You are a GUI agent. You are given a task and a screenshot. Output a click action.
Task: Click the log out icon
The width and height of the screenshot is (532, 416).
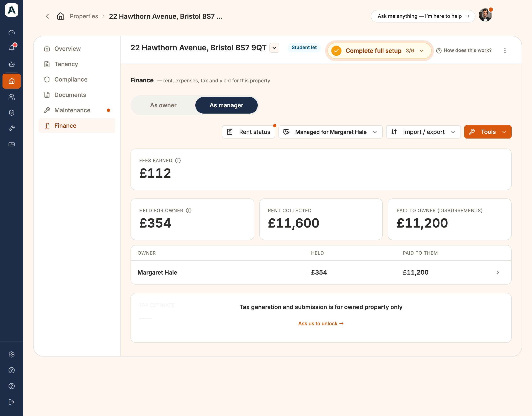pos(11,402)
